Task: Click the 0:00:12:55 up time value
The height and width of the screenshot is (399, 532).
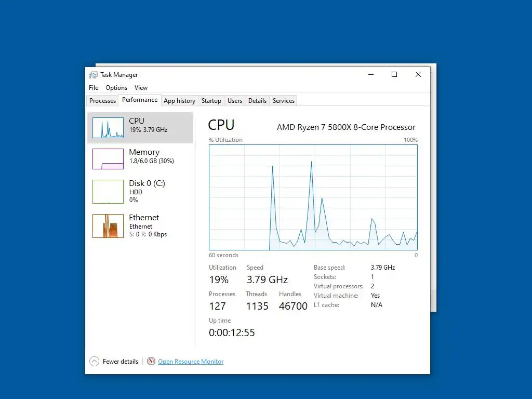Action: (x=232, y=332)
